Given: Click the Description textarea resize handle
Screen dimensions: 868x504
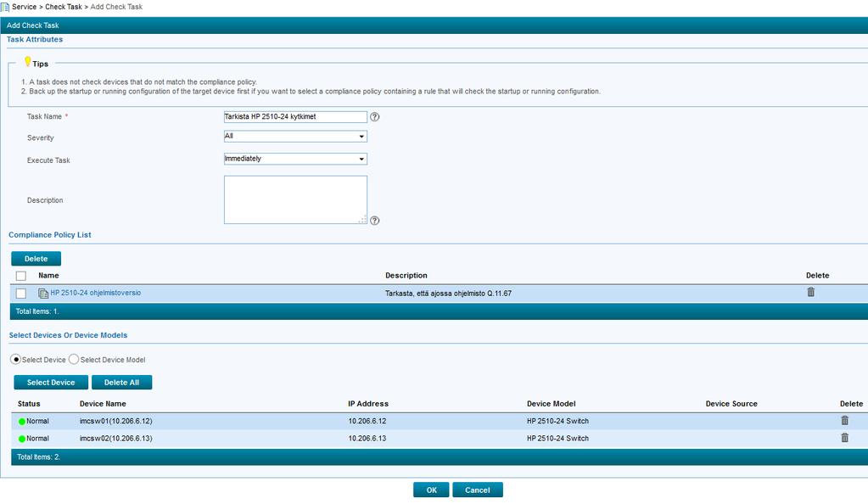Looking at the screenshot, I should (362, 220).
